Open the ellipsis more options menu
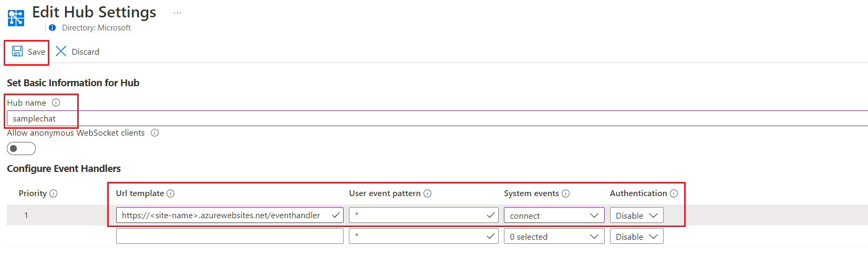 pyautogui.click(x=177, y=13)
